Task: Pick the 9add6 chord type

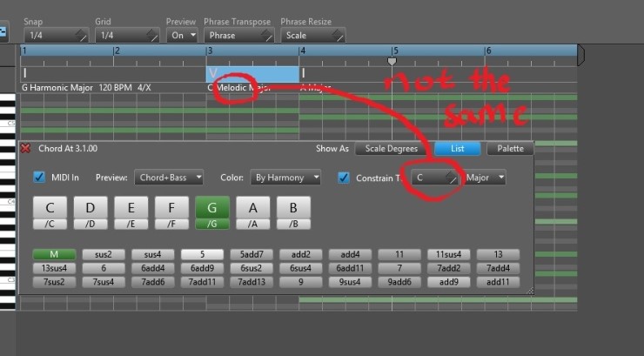Action: (x=399, y=282)
